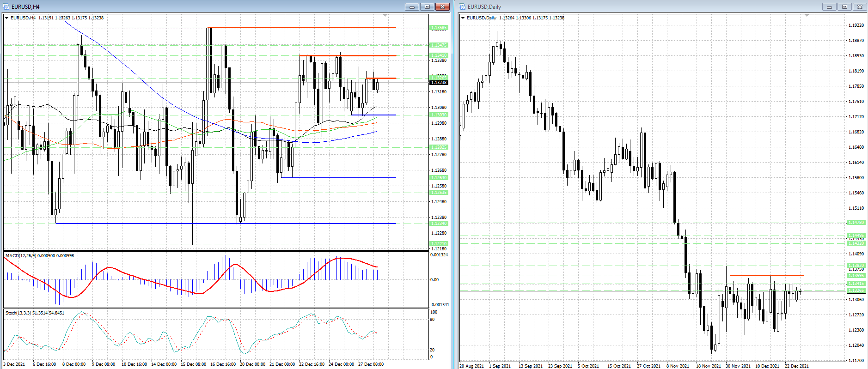The image size is (868, 369).
Task: Click the chart shift marker on H4 chart
Action: (x=385, y=16)
